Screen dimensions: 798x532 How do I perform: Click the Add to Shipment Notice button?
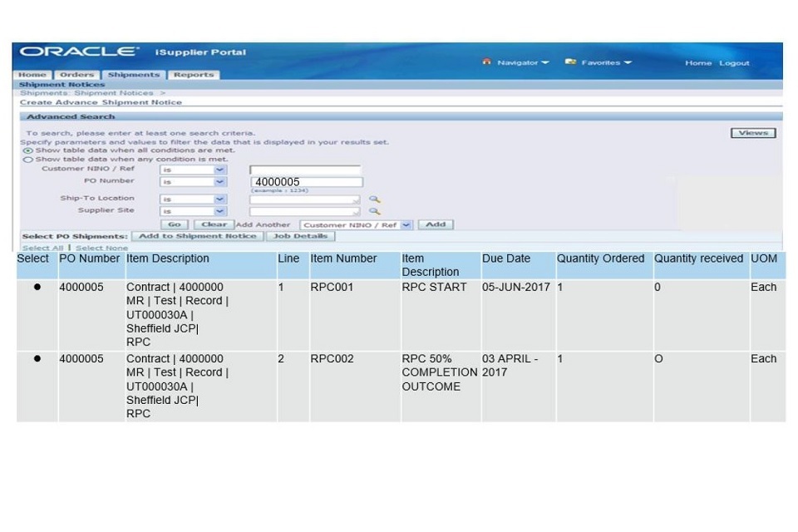pyautogui.click(x=197, y=236)
